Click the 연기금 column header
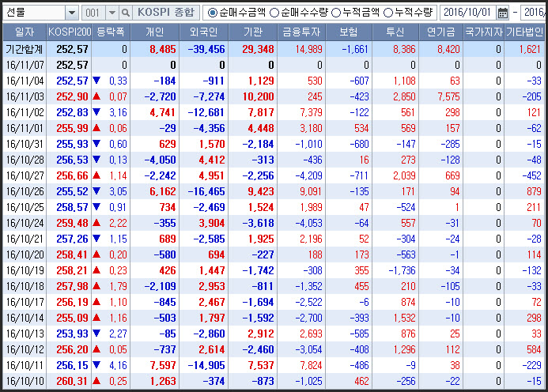This screenshot has width=548, height=392. pos(440,32)
